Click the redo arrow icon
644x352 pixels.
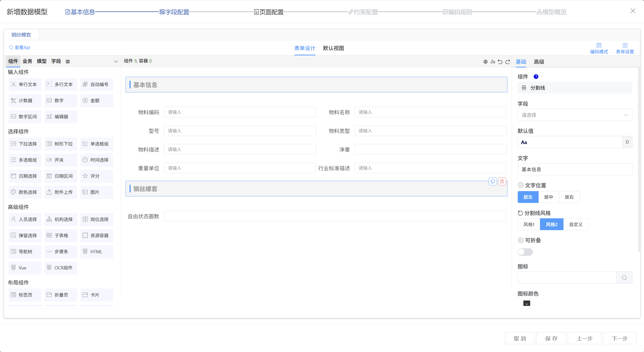(x=508, y=62)
